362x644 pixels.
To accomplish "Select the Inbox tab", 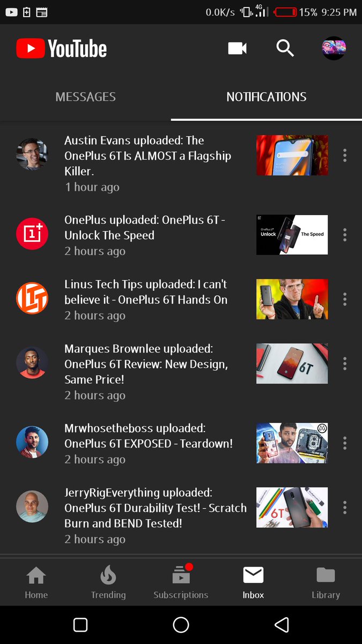I will point(253,582).
